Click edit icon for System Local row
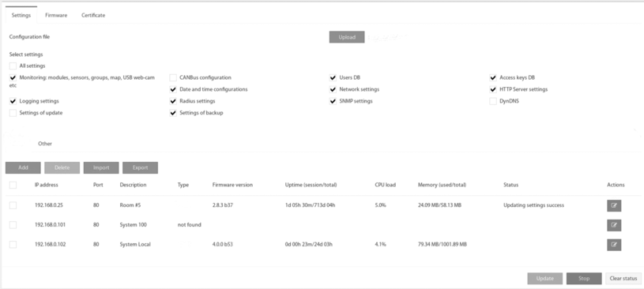Image resolution: width=644 pixels, height=289 pixels. pos(614,245)
